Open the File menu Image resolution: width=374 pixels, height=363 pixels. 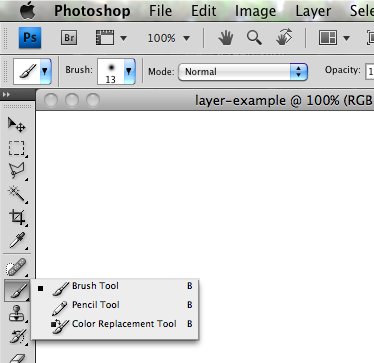[x=161, y=11]
